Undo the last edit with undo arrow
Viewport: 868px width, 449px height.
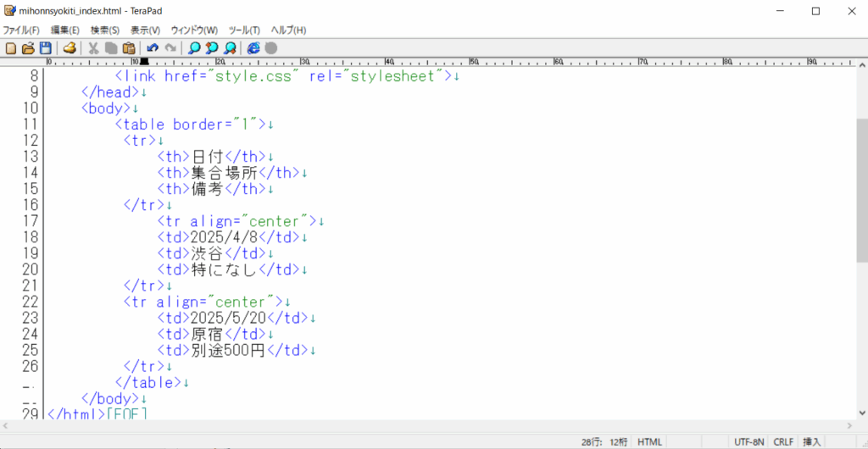click(x=153, y=47)
